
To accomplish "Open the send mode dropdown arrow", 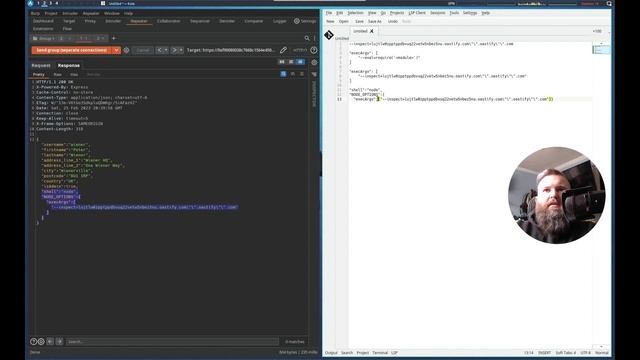I will (x=116, y=50).
